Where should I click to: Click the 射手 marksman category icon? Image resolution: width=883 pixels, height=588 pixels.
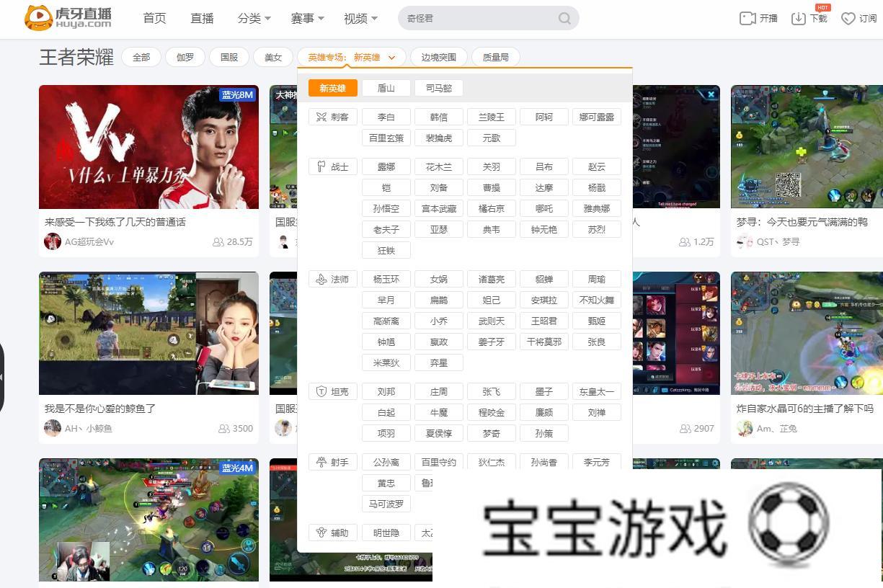coord(321,462)
